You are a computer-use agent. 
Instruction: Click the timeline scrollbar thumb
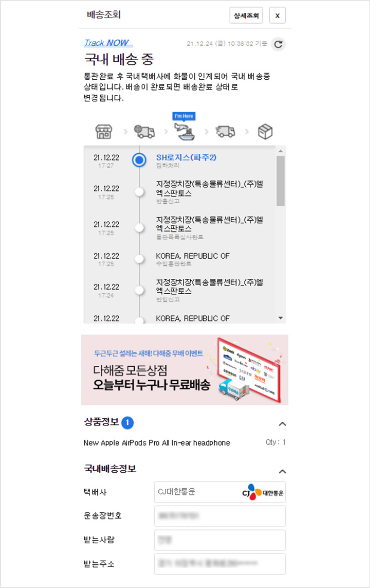[281, 181]
